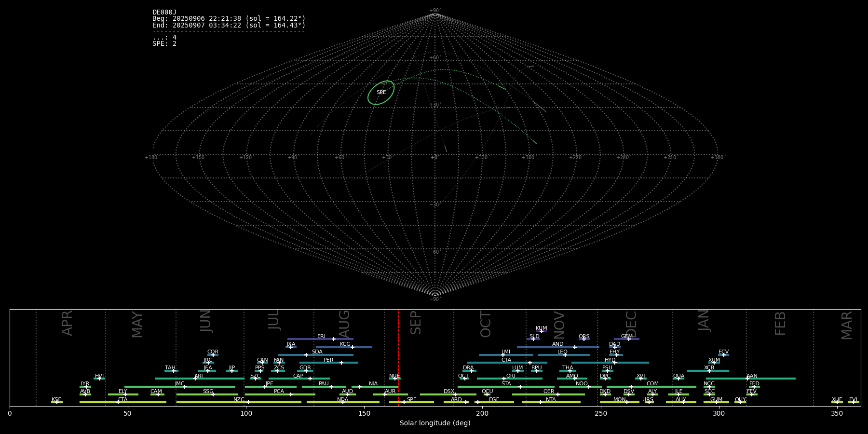
Task: Click the SPE radiant ellipse on the sky map
Action: coord(381,93)
